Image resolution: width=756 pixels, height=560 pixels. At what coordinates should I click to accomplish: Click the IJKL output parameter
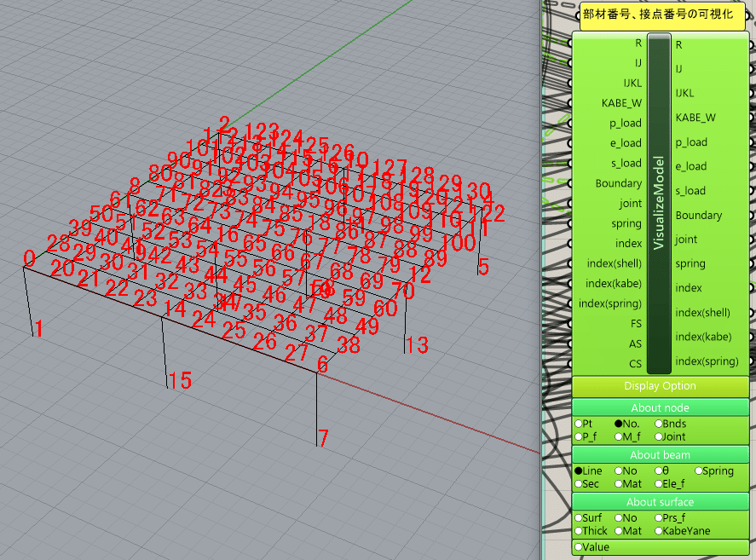[x=684, y=93]
